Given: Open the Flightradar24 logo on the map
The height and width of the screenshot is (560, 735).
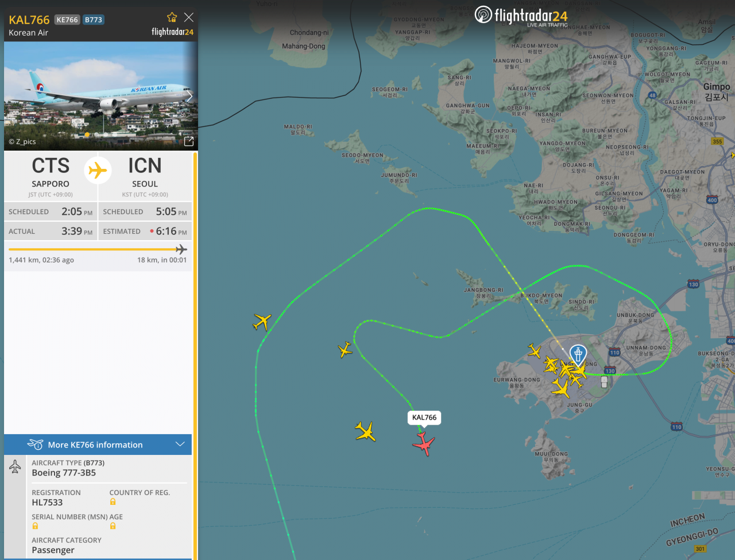Looking at the screenshot, I should click(x=521, y=16).
